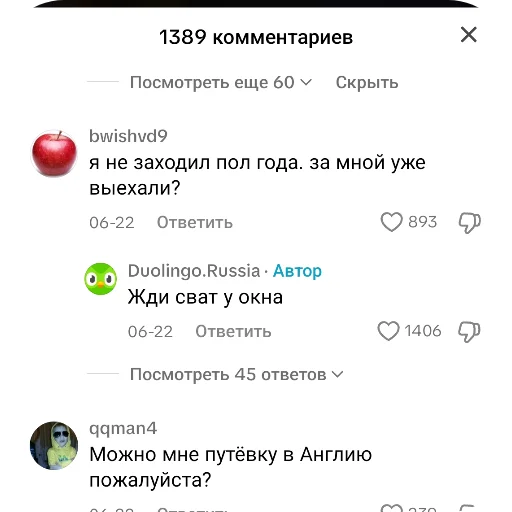Select the 1406 likes count on reply
The width and height of the screenshot is (512, 512).
tap(423, 331)
